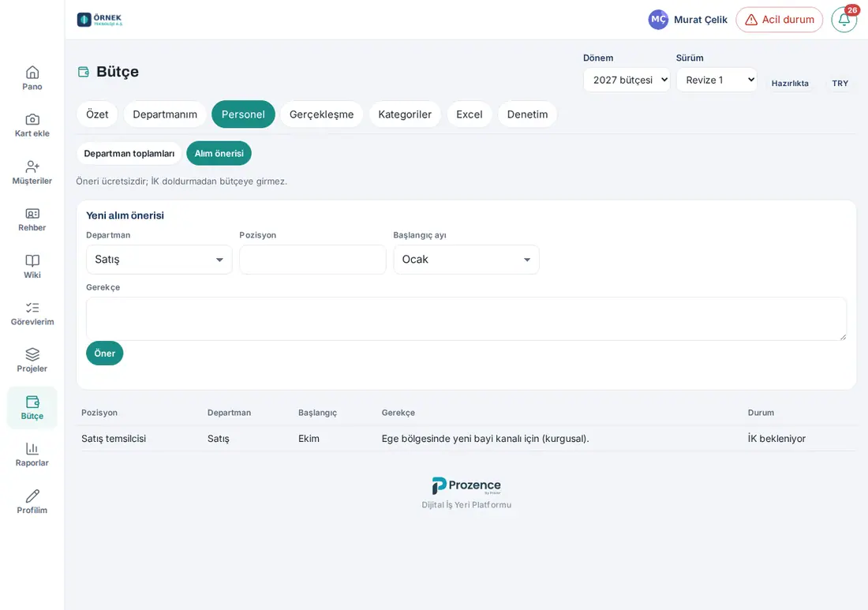Expand the Başlangıç ayı dropdown set to Ocak
Viewport: 868px width, 610px height.
pos(466,260)
